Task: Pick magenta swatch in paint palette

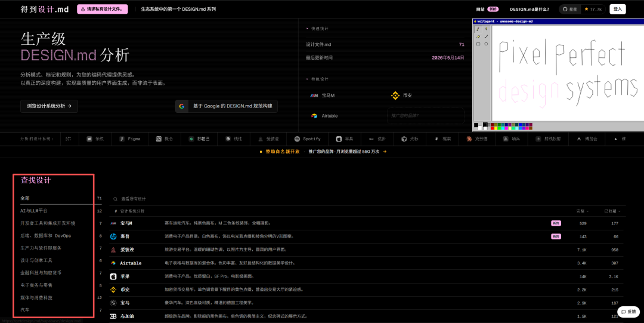Action: (506, 128)
